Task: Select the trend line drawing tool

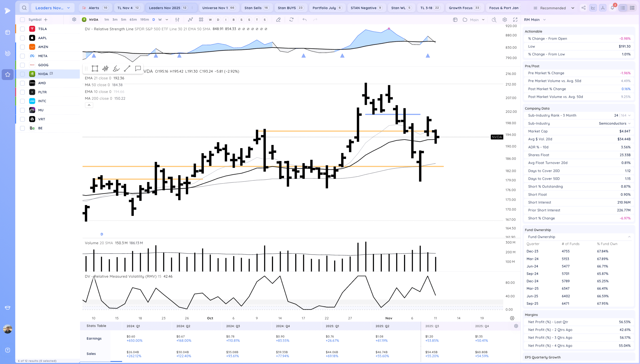Action: click(x=127, y=68)
